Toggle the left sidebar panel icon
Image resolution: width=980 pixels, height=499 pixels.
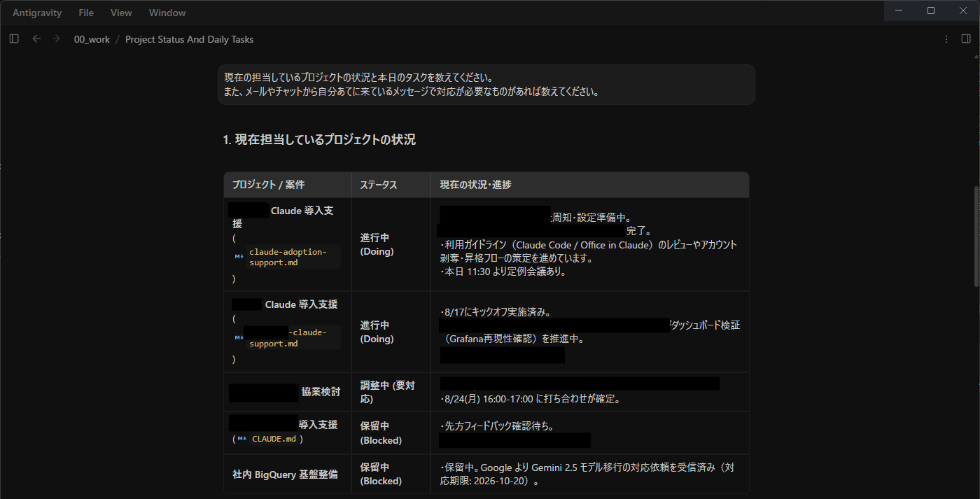click(x=14, y=39)
